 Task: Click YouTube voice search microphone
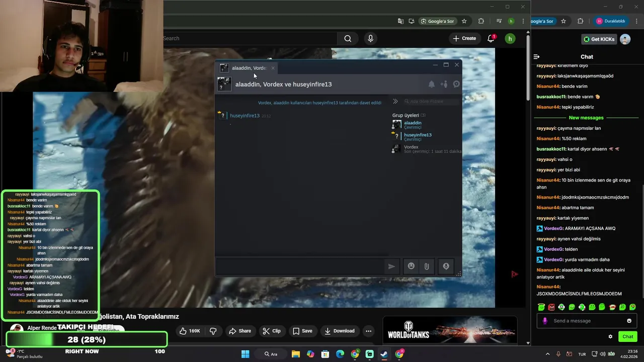[x=371, y=38]
